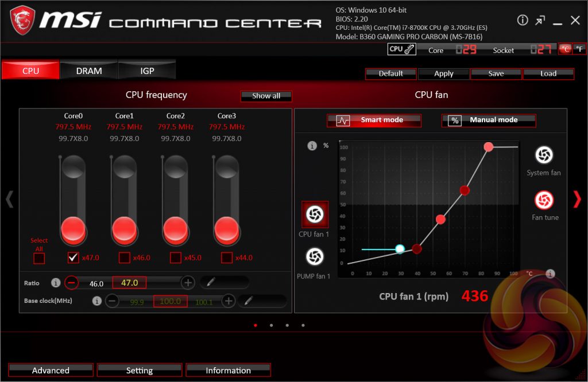Screen dimensions: 588x382
Task: Increase Base clock with plus button
Action: (x=229, y=301)
